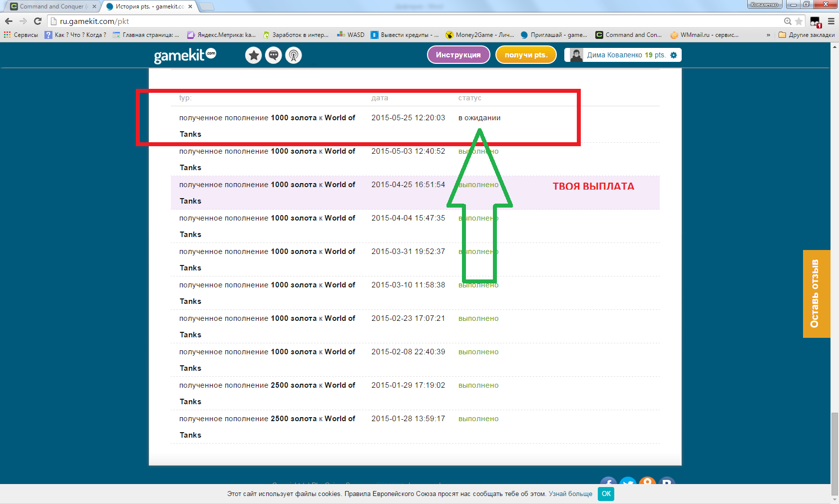839x504 pixels.
Task: Click the browser Back arrow
Action: 8,21
